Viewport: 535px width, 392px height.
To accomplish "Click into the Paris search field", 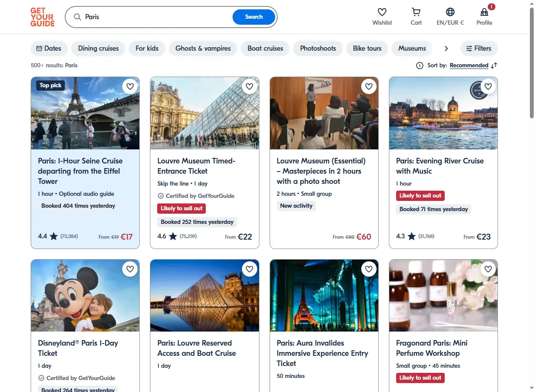I will pyautogui.click(x=158, y=17).
